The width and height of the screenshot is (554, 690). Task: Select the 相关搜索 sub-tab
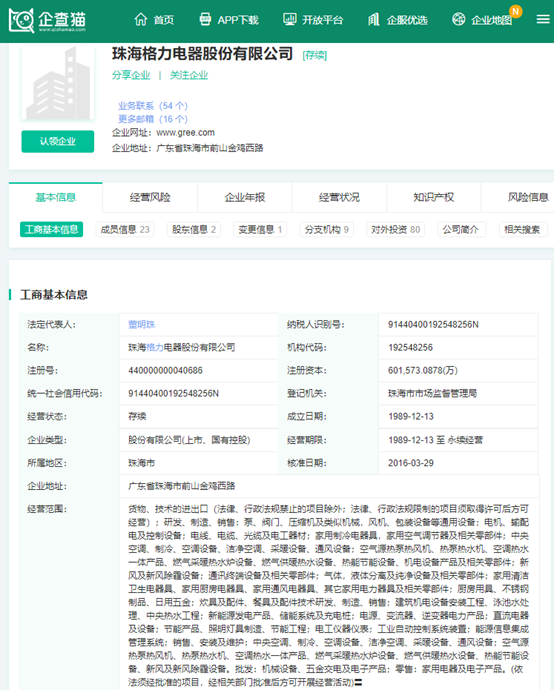click(522, 229)
